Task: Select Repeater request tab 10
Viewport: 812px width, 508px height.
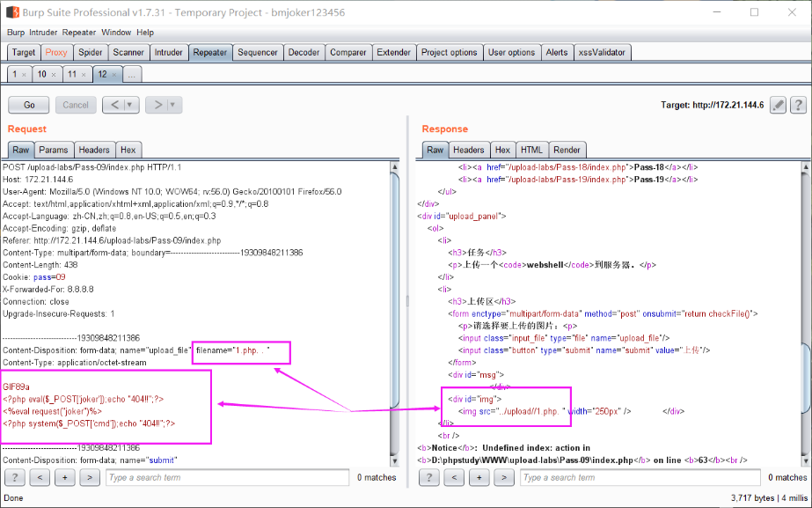Action: coord(42,74)
